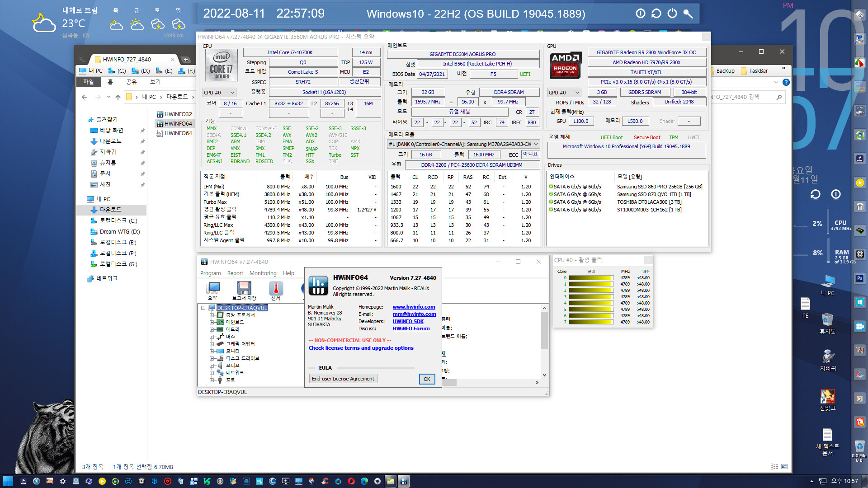Open the HWiNFO SDK link
The width and height of the screenshot is (868, 488).
[408, 321]
